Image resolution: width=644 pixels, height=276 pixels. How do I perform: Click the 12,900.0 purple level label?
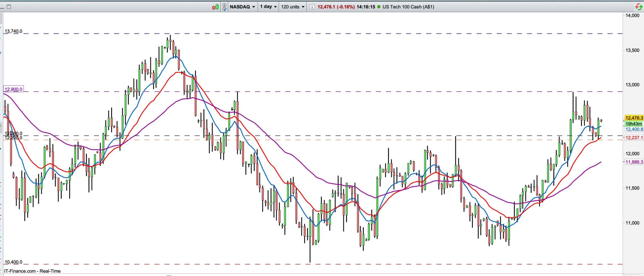tap(13, 89)
